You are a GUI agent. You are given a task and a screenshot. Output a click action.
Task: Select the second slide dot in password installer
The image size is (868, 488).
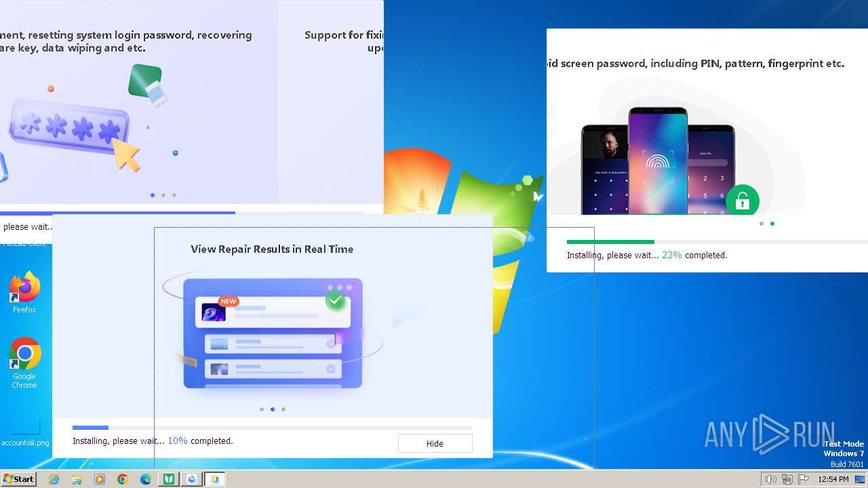[163, 195]
